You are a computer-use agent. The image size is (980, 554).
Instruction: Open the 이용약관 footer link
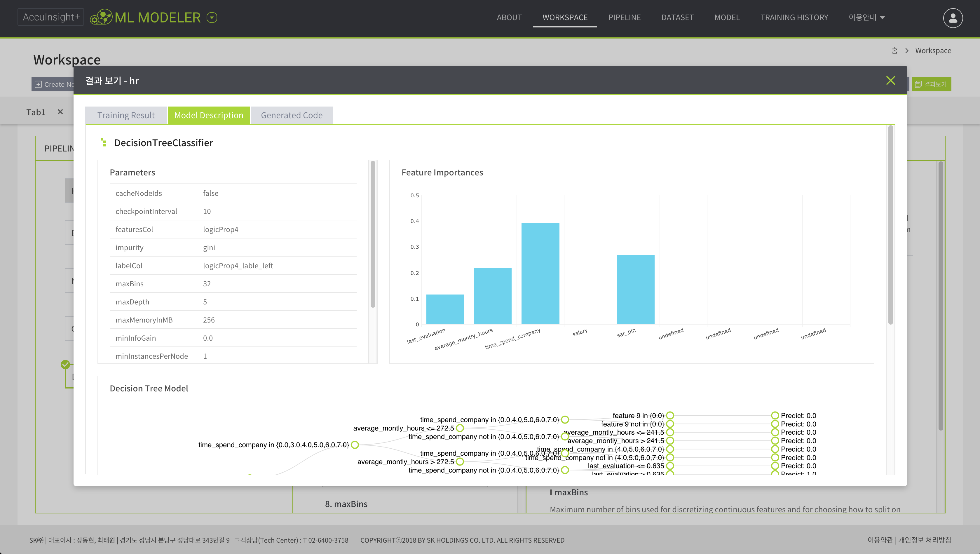880,540
